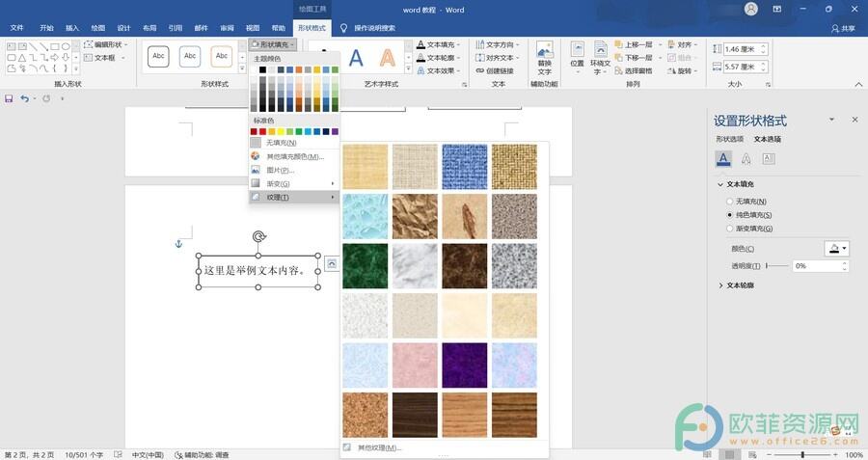
Task: Select the Text Effects icon in format pane
Action: [x=746, y=159]
